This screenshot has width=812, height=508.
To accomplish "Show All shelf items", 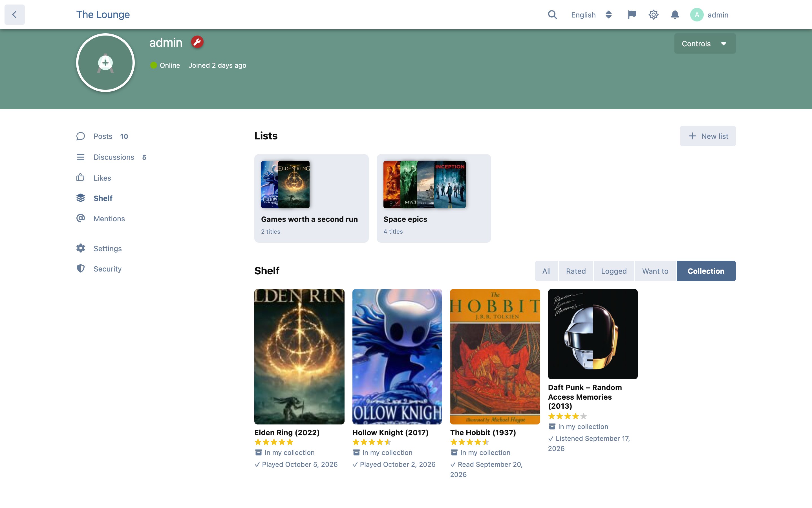I will pos(546,271).
